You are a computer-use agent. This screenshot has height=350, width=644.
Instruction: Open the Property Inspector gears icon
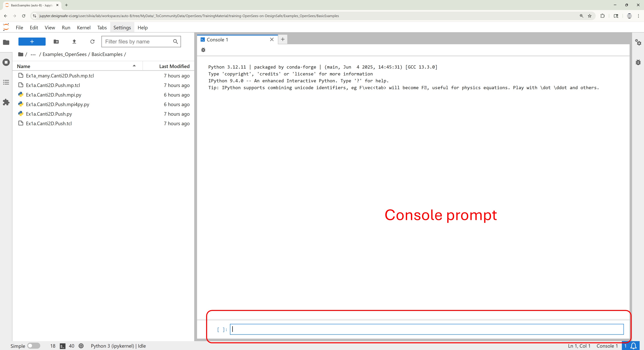click(x=638, y=42)
